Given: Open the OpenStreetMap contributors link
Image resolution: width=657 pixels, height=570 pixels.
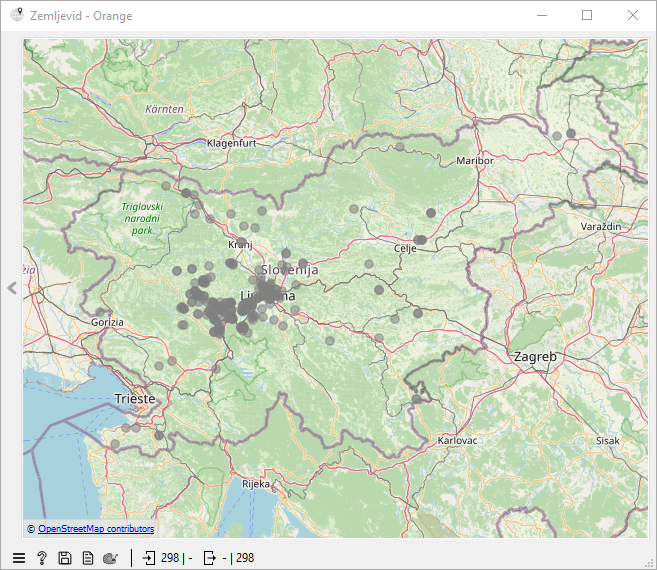Looking at the screenshot, I should (x=96, y=529).
